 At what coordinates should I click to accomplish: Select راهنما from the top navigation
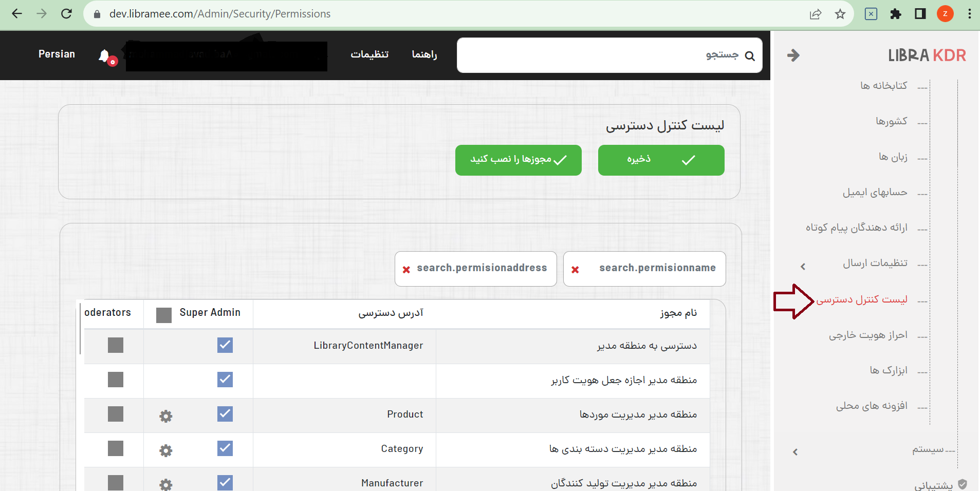[x=423, y=55]
